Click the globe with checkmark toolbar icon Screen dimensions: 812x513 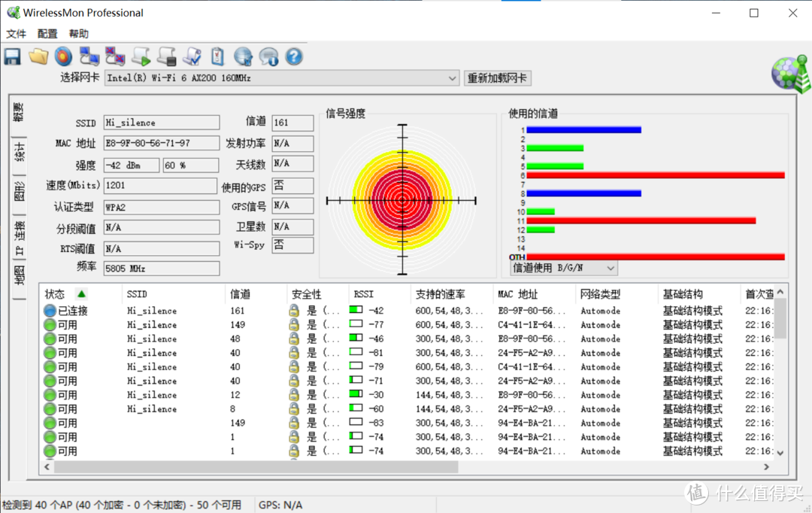[244, 56]
